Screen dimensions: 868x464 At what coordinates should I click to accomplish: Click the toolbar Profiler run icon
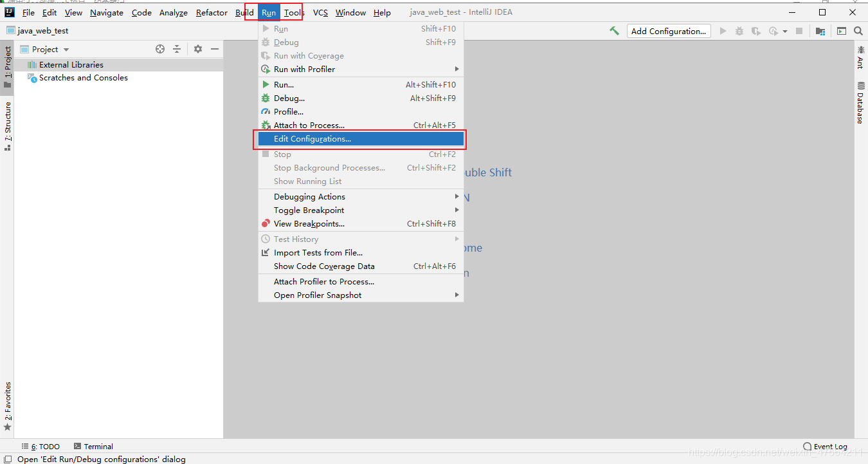[773, 31]
